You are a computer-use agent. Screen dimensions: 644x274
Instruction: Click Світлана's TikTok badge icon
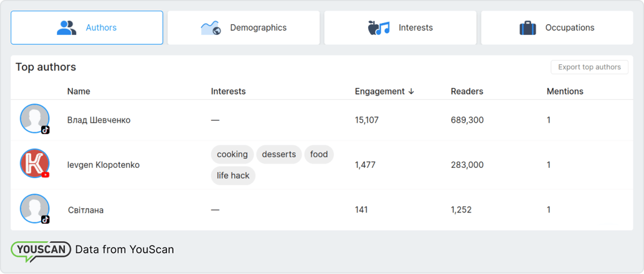pos(45,219)
